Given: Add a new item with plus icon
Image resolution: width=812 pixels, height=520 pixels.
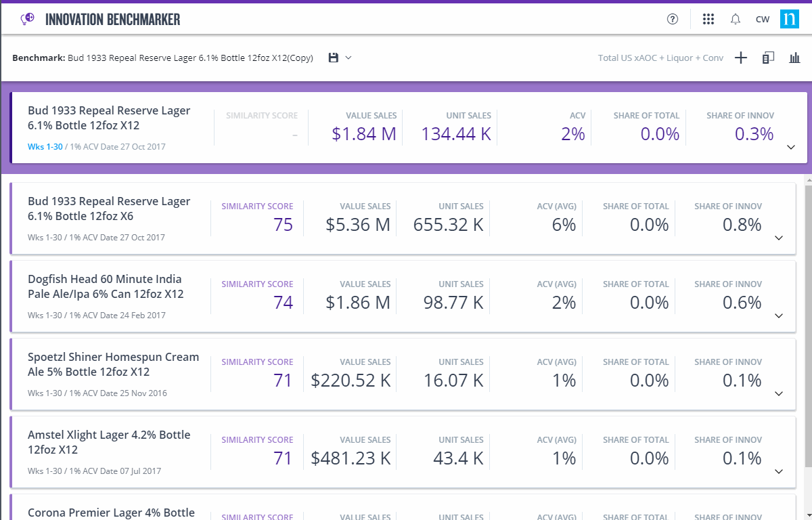Looking at the screenshot, I should point(741,58).
